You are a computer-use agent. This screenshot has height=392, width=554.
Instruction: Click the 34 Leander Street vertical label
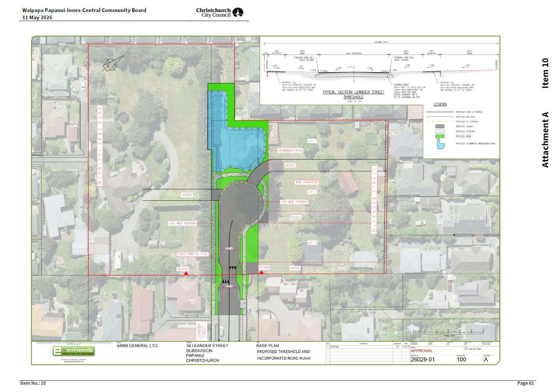point(374,200)
